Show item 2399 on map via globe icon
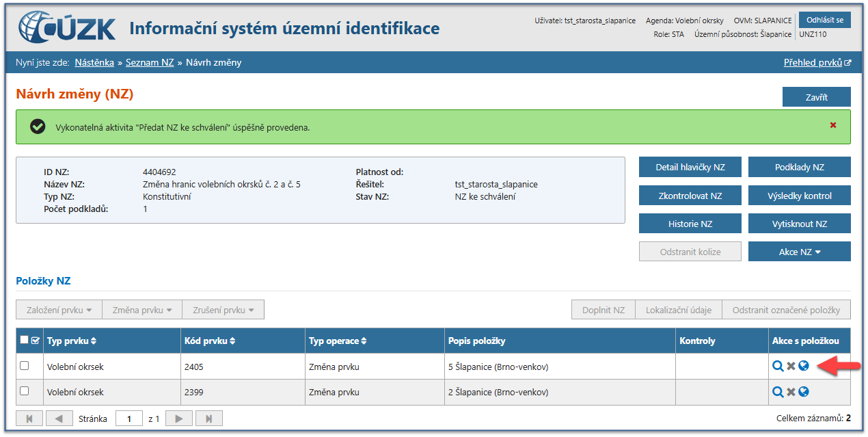 (804, 392)
